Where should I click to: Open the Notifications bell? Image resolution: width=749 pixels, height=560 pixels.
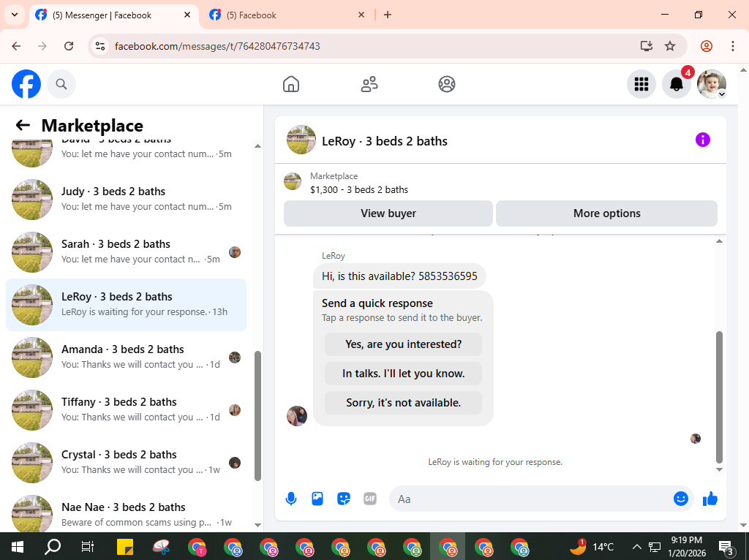pos(677,84)
